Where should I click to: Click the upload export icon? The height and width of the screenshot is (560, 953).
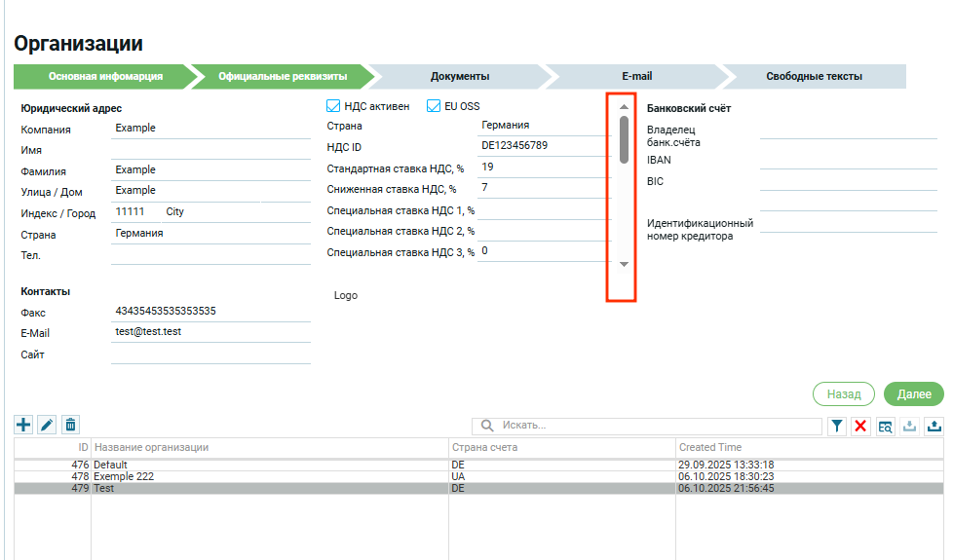[934, 427]
